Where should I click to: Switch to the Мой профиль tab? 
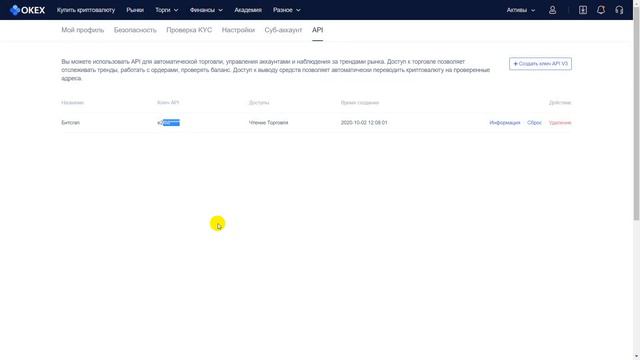point(82,30)
